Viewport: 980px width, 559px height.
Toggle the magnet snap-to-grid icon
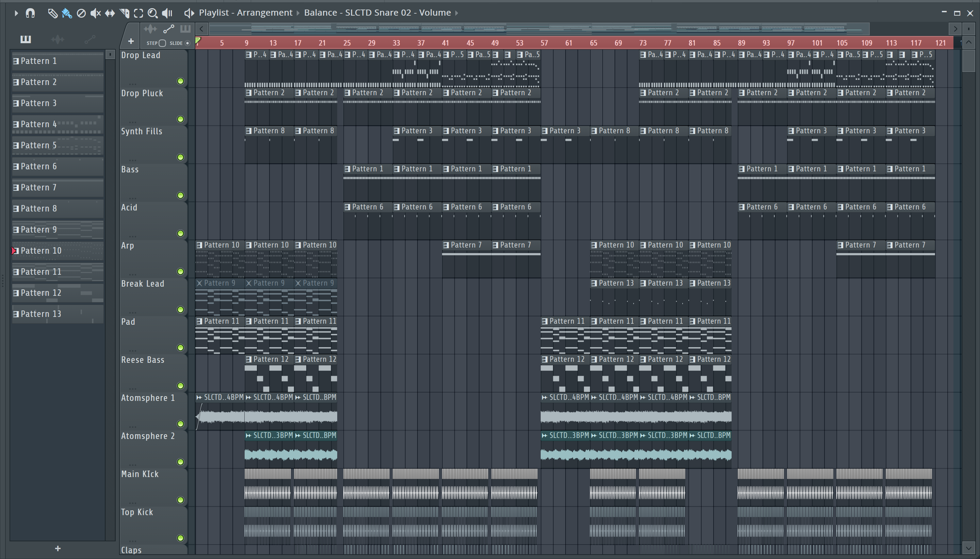tap(30, 13)
